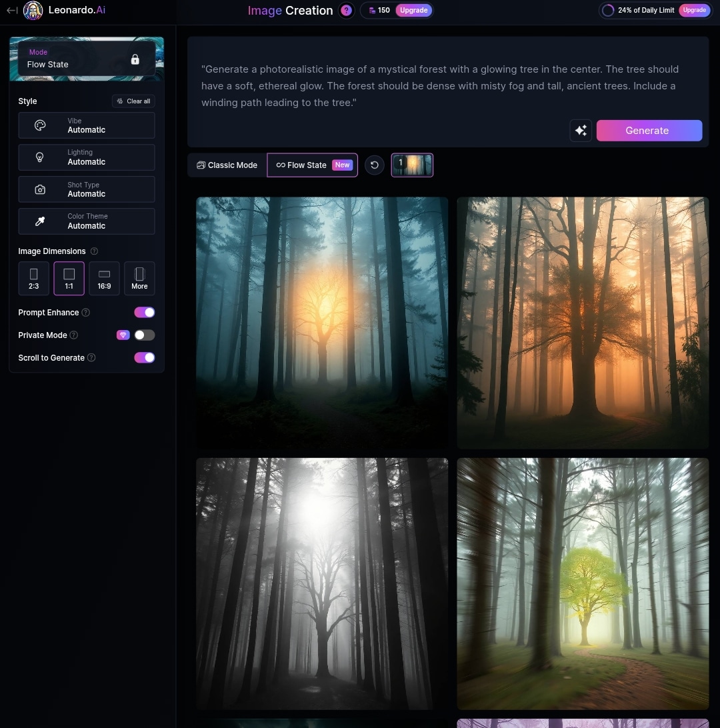Open the Lighting Automatic selector
Image resolution: width=720 pixels, height=728 pixels.
tap(87, 157)
